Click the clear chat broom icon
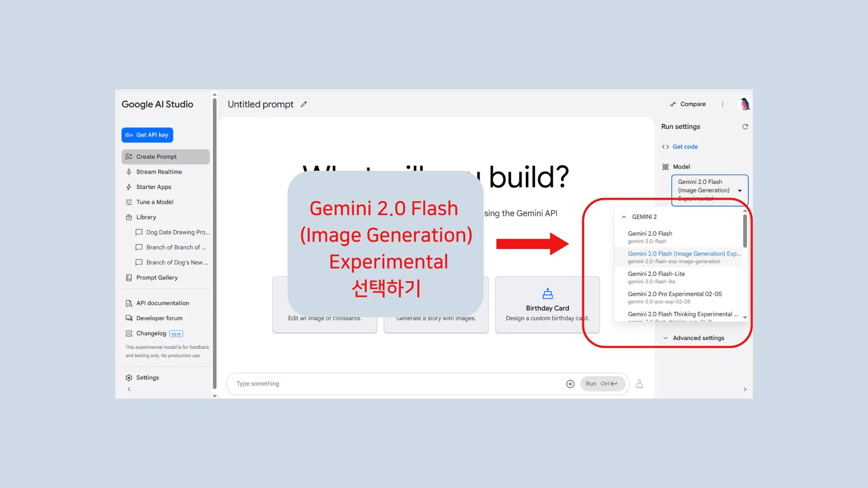Screen dimensions: 868x488 (x=639, y=384)
